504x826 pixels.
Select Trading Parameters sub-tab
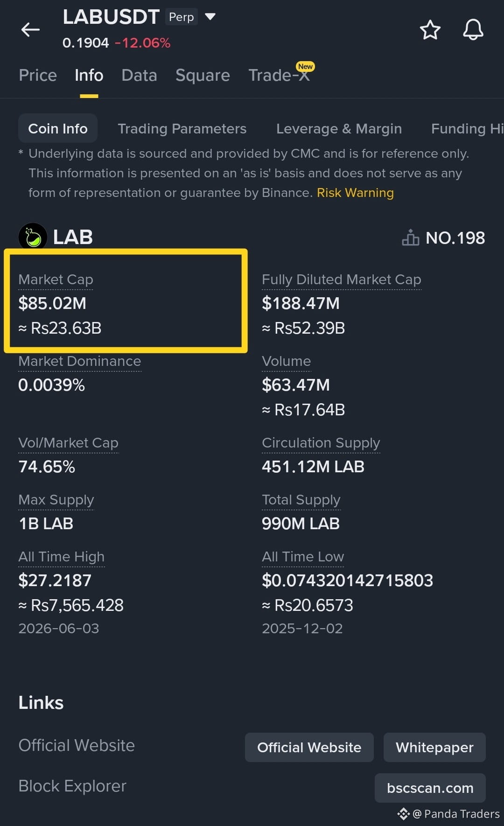pos(182,128)
